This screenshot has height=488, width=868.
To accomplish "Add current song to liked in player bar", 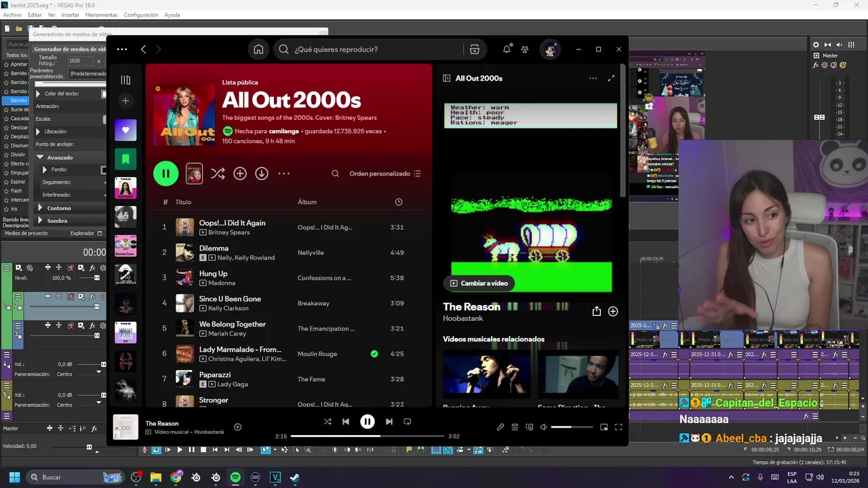I will 237,427.
